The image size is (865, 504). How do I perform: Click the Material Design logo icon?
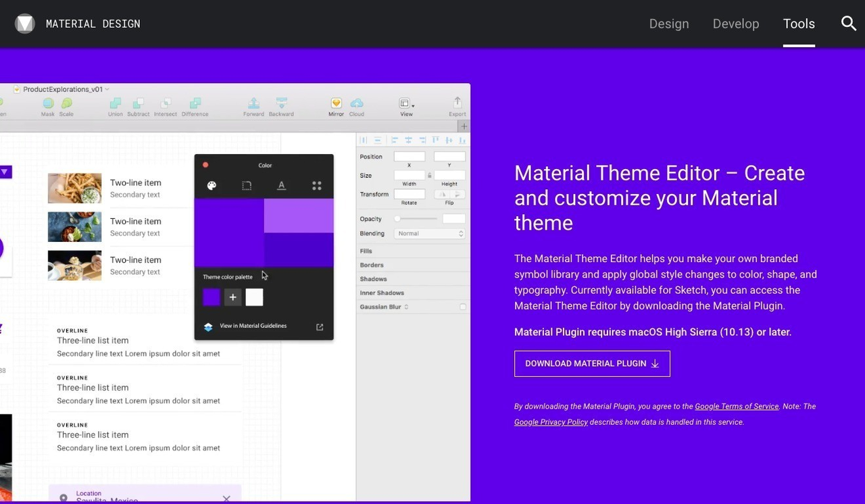[x=25, y=24]
